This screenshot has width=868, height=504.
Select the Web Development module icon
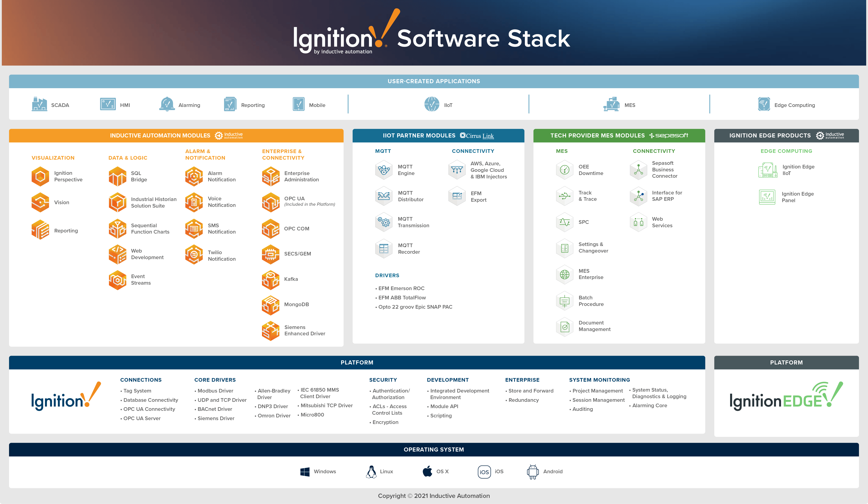tap(118, 254)
